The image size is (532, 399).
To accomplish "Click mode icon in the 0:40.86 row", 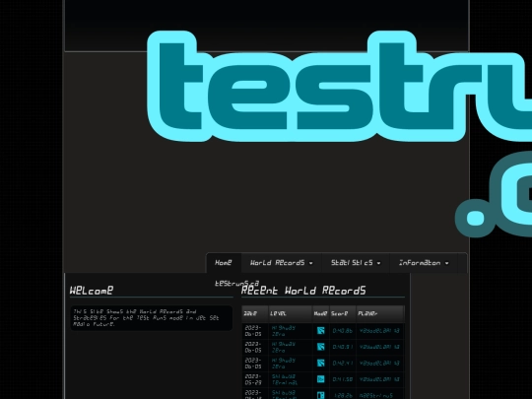I will (x=320, y=331).
